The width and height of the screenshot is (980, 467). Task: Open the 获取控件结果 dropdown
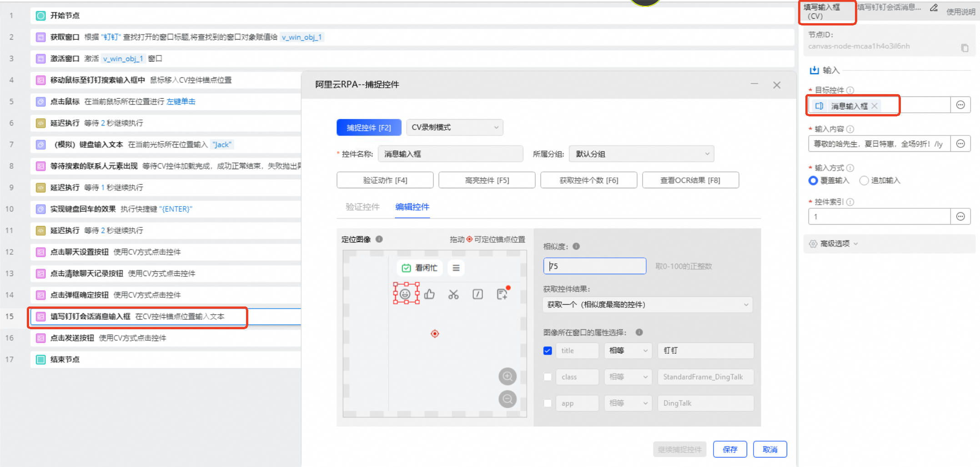[648, 305]
